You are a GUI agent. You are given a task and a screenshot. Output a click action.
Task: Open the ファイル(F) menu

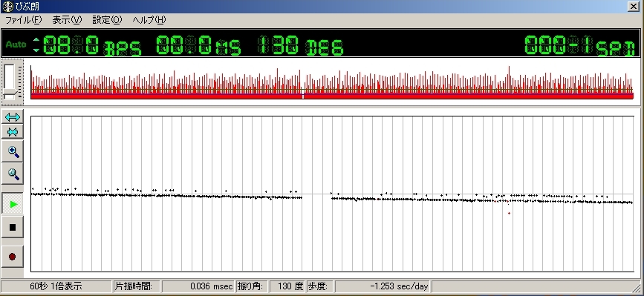tap(24, 20)
